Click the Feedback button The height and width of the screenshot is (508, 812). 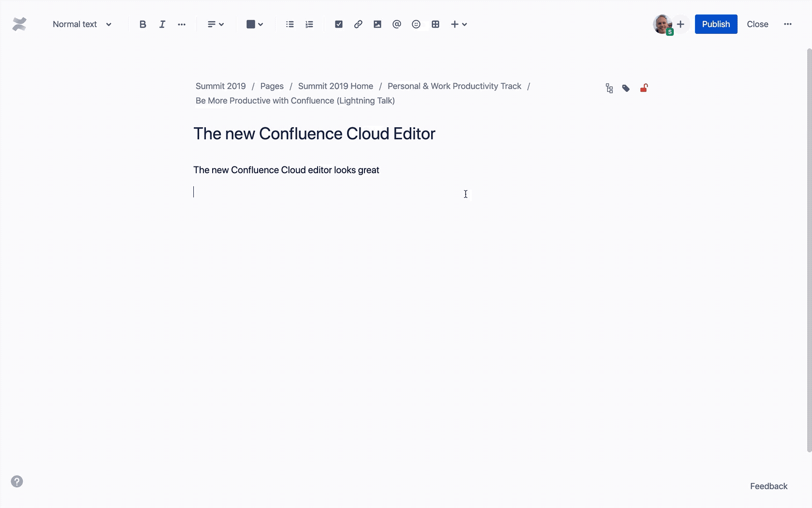pyautogui.click(x=768, y=486)
